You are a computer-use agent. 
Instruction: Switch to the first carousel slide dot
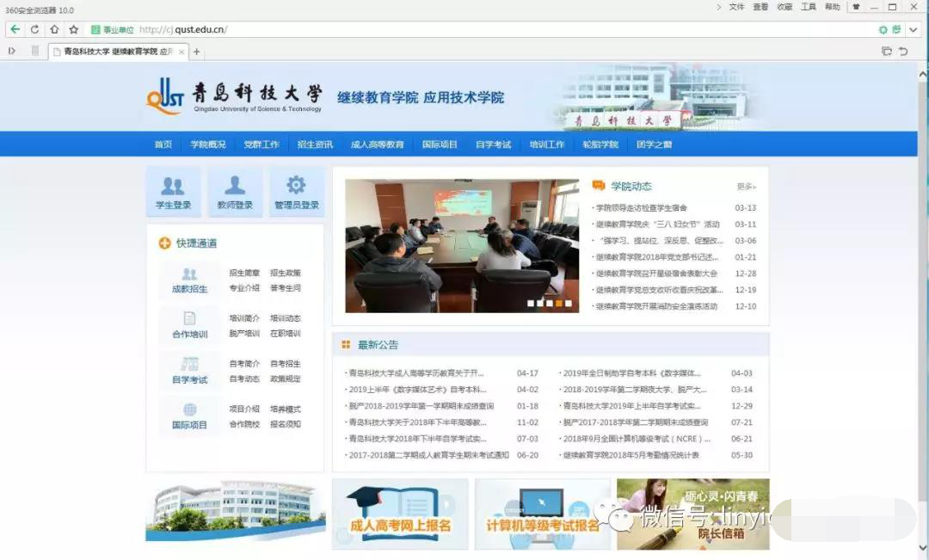pyautogui.click(x=530, y=304)
